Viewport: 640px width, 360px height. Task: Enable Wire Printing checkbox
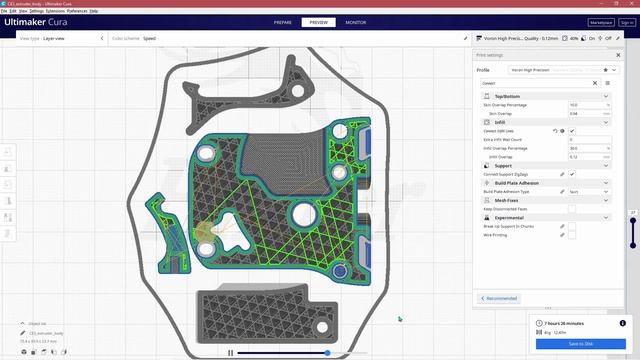tap(572, 235)
